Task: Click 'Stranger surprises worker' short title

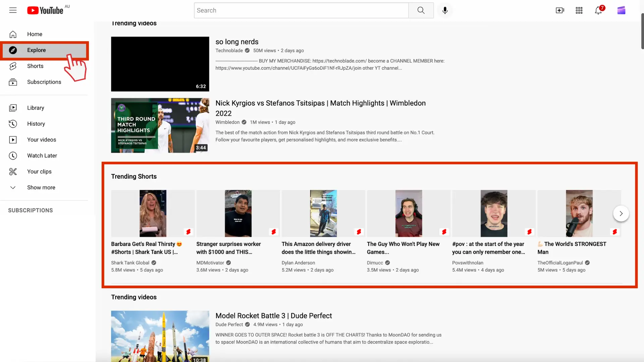Action: [228, 248]
